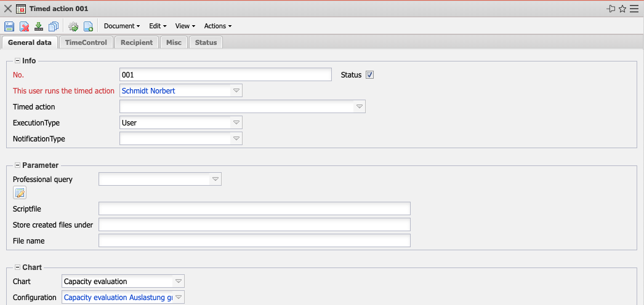Expand the Timed action dropdown list
Image resolution: width=644 pixels, height=305 pixels.
coord(359,107)
